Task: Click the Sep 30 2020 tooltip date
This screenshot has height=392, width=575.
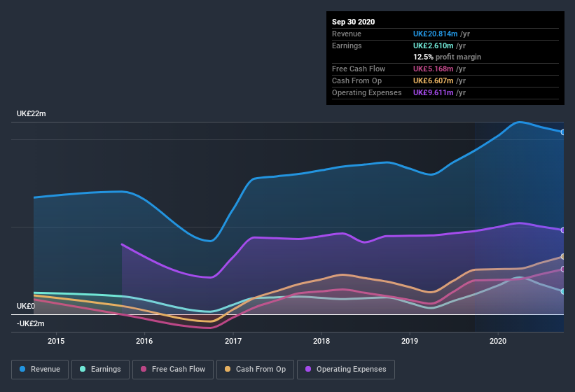Action: click(x=354, y=22)
